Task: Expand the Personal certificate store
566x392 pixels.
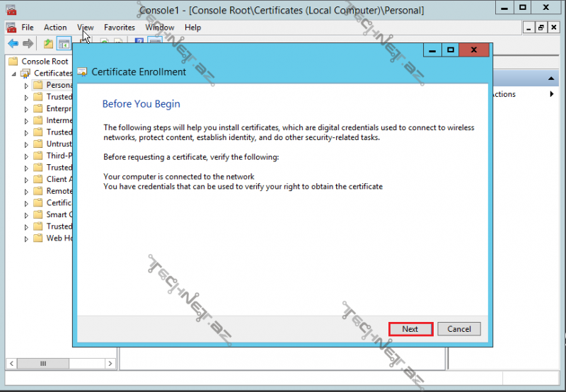Action: [27, 85]
